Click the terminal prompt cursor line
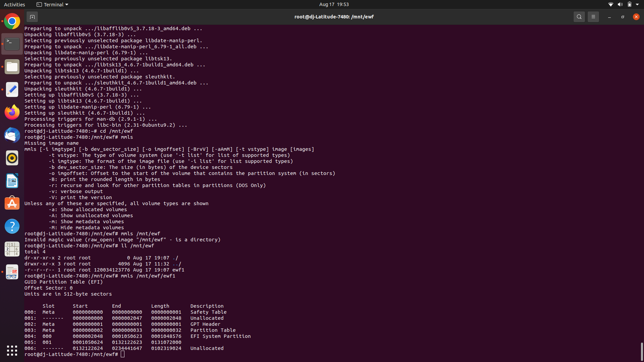 123,354
